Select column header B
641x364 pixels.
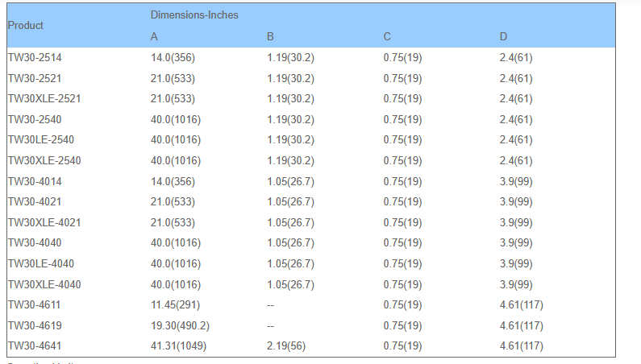[x=270, y=36]
